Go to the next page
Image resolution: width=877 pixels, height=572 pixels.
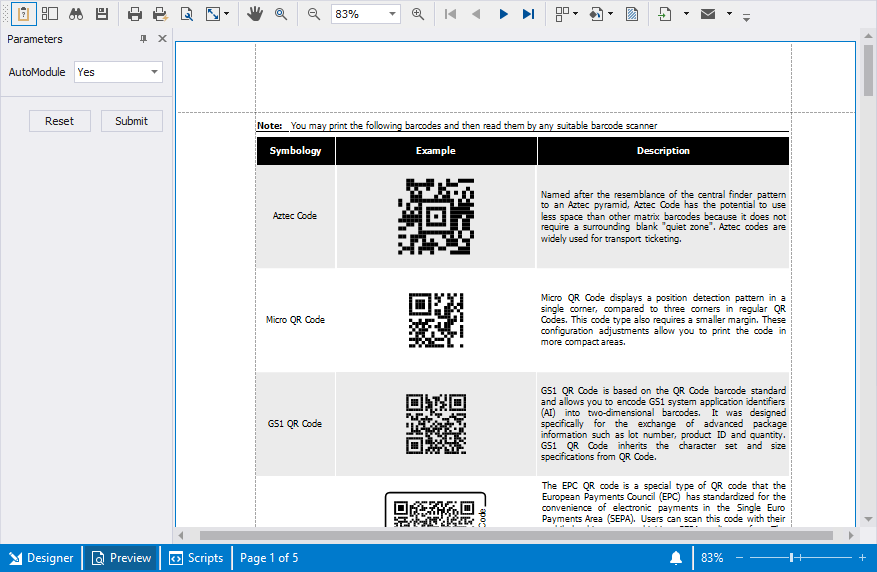[x=503, y=14]
